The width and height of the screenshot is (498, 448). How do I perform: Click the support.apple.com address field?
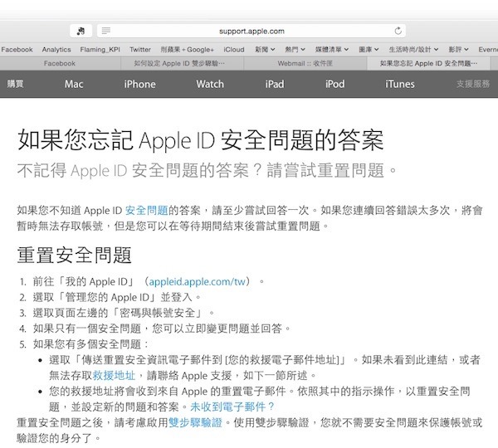pos(251,32)
